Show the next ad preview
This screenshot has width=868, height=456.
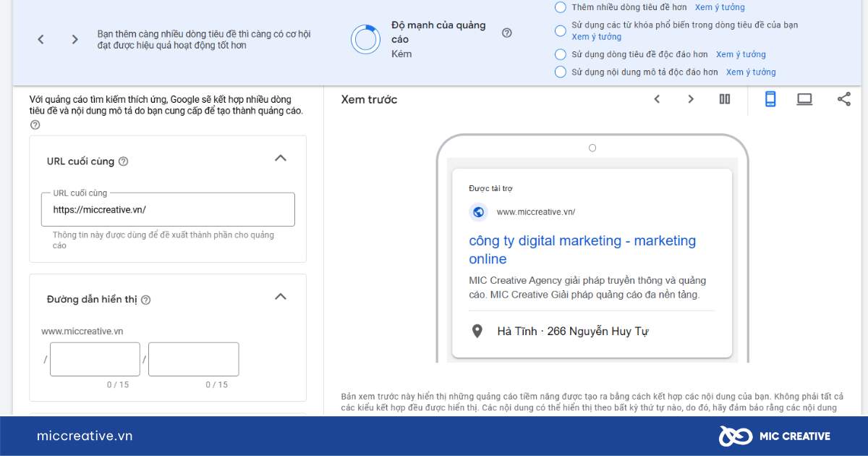pyautogui.click(x=691, y=99)
